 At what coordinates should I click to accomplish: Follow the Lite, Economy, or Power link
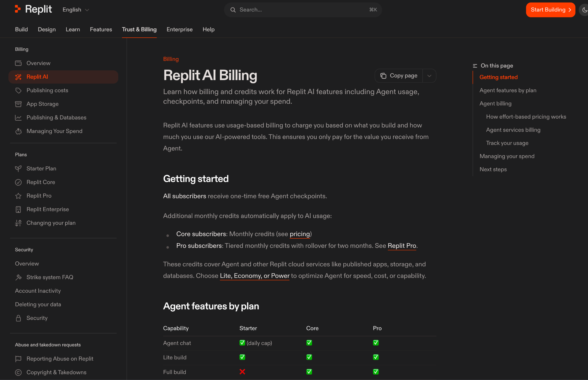point(255,276)
